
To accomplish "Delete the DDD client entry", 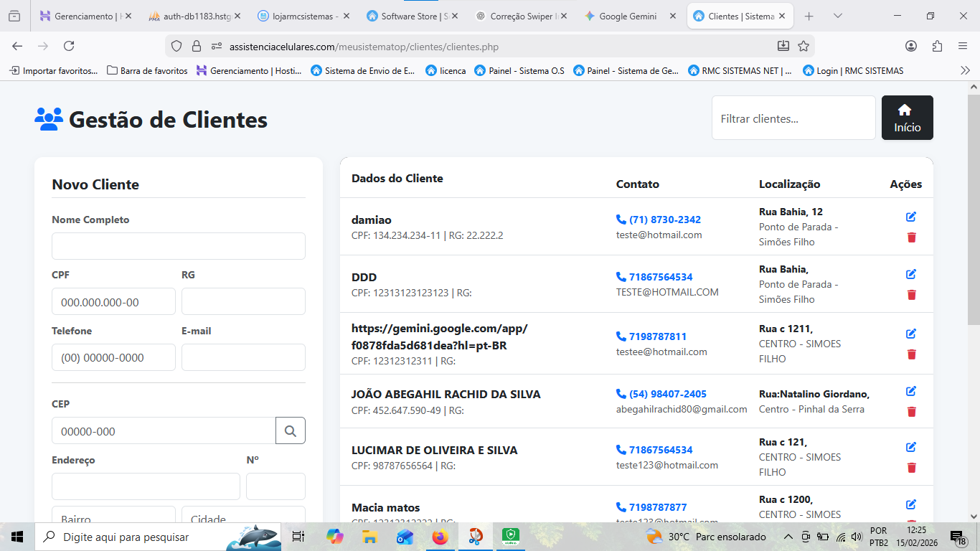I will pyautogui.click(x=911, y=294).
